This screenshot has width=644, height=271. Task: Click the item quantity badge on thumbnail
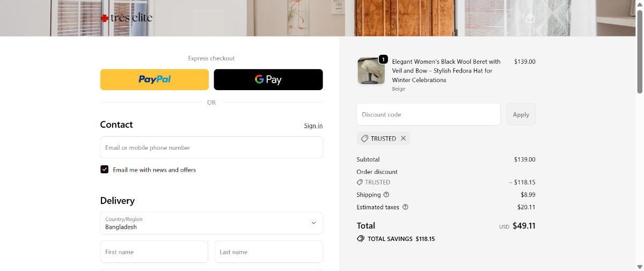[383, 59]
